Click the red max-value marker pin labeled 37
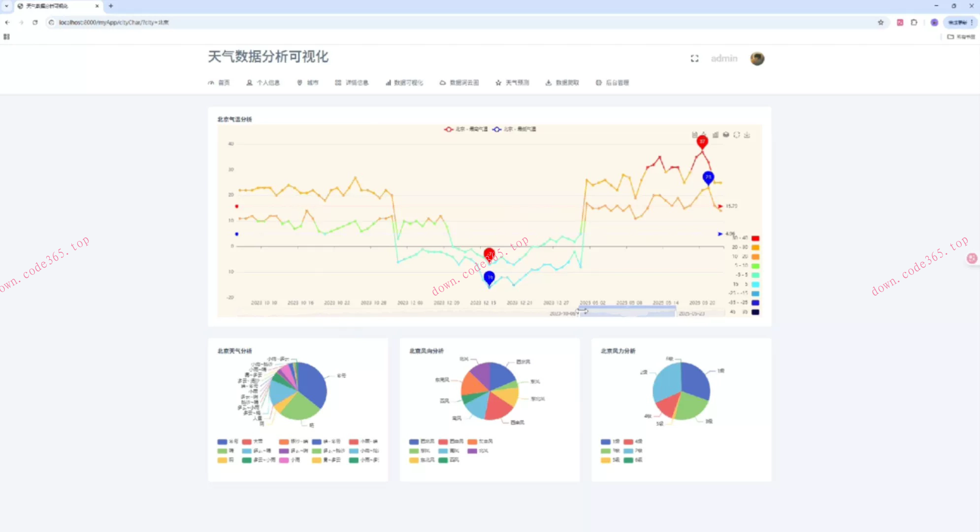Screen dimensions: 980x532 point(702,141)
